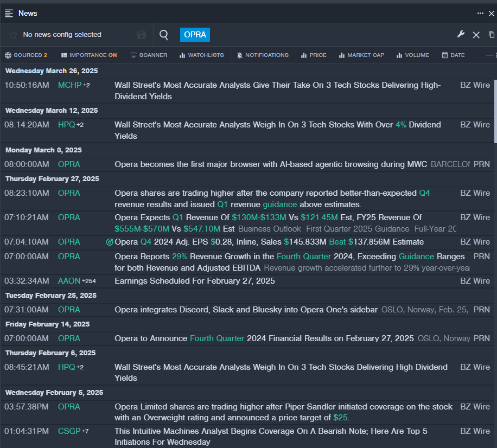Open the Scanner filter

[x=149, y=55]
